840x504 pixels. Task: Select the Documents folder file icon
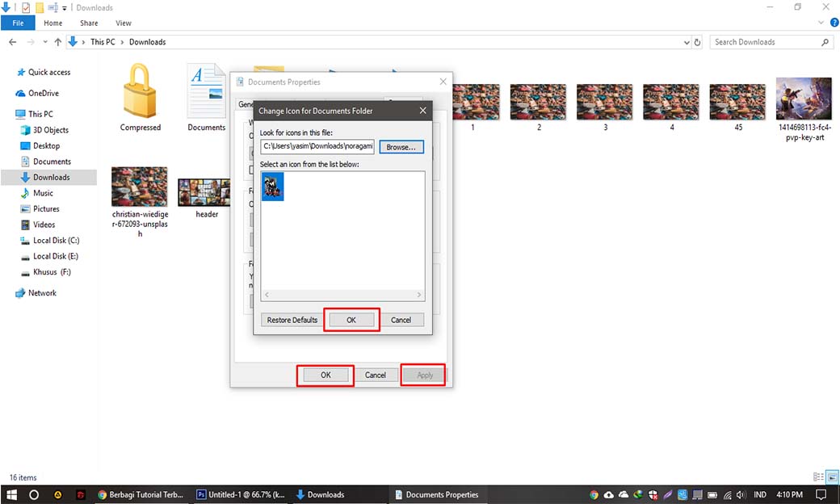click(206, 91)
